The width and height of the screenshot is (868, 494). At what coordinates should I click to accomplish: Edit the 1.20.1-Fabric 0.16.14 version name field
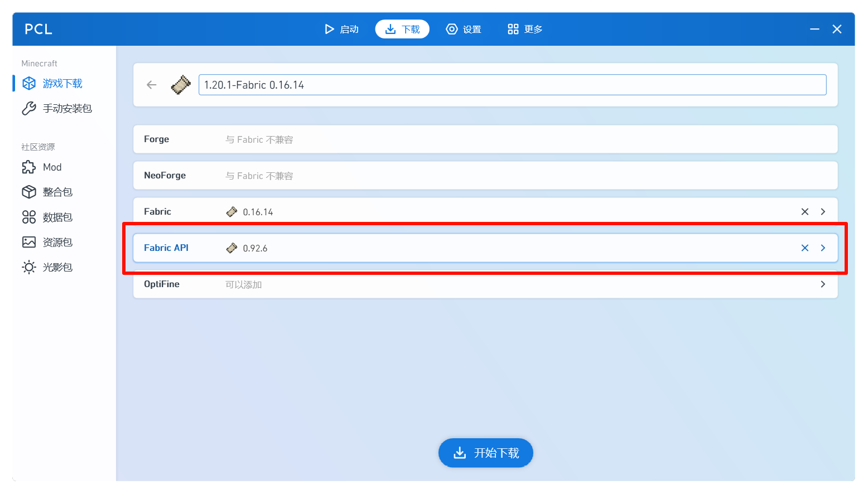pos(512,85)
